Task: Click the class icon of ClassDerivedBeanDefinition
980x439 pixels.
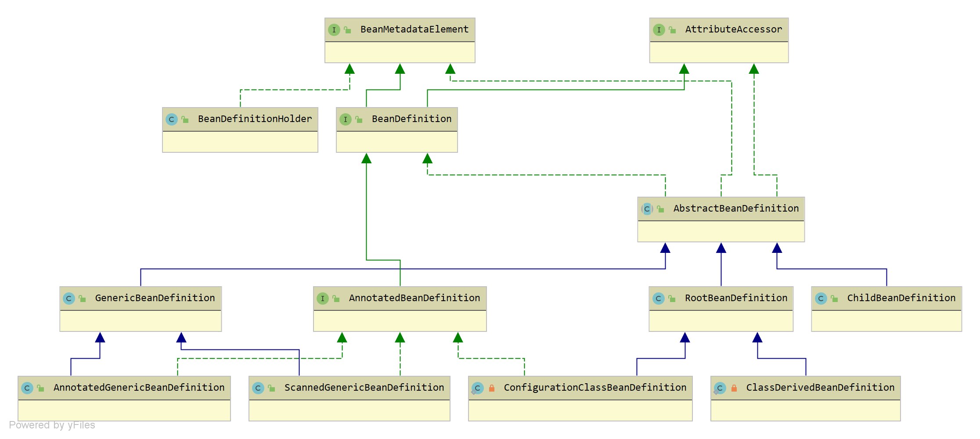Action: (720, 388)
